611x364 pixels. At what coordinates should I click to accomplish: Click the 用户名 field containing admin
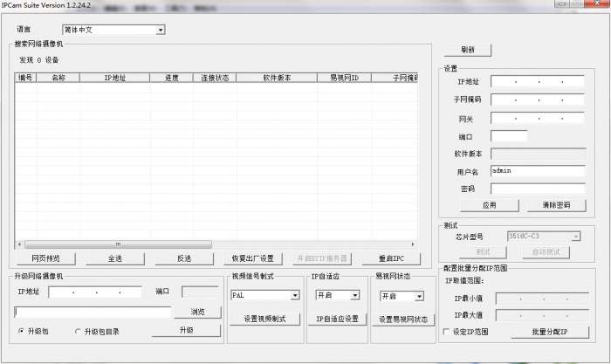click(538, 171)
